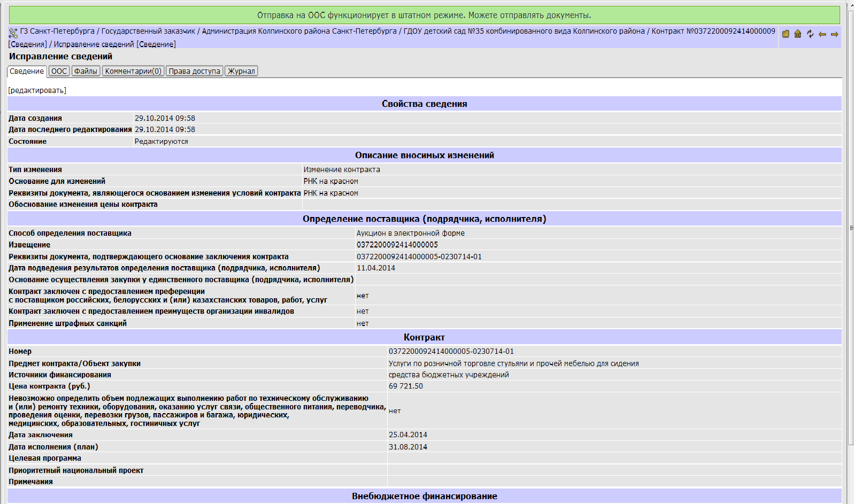Screen dimensions: 854x504
Task: Click the Предмет контракта value about стульями
Action: [514, 363]
